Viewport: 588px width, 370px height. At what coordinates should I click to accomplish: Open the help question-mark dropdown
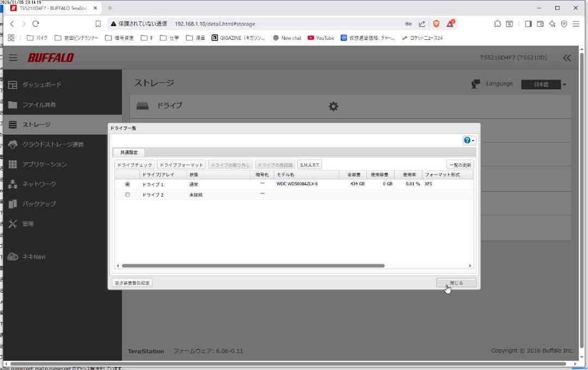(x=467, y=140)
